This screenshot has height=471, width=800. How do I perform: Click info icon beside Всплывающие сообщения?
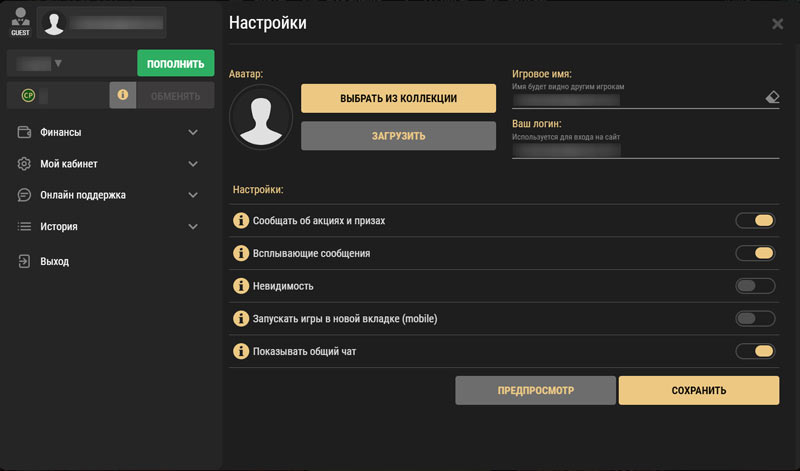click(240, 254)
